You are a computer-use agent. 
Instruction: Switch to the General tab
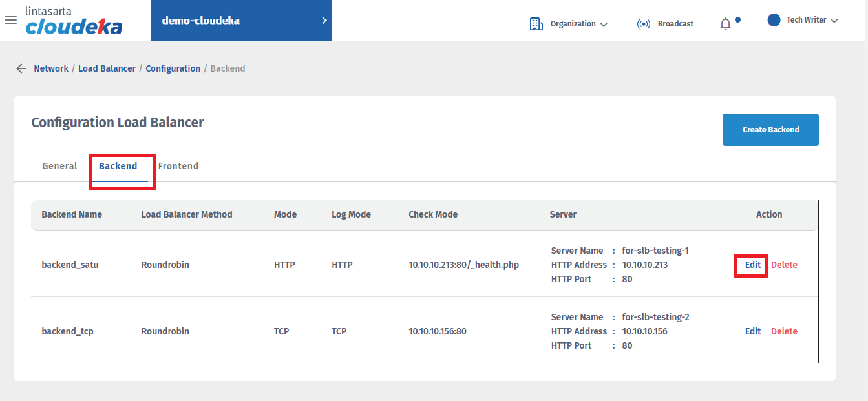pyautogui.click(x=59, y=166)
